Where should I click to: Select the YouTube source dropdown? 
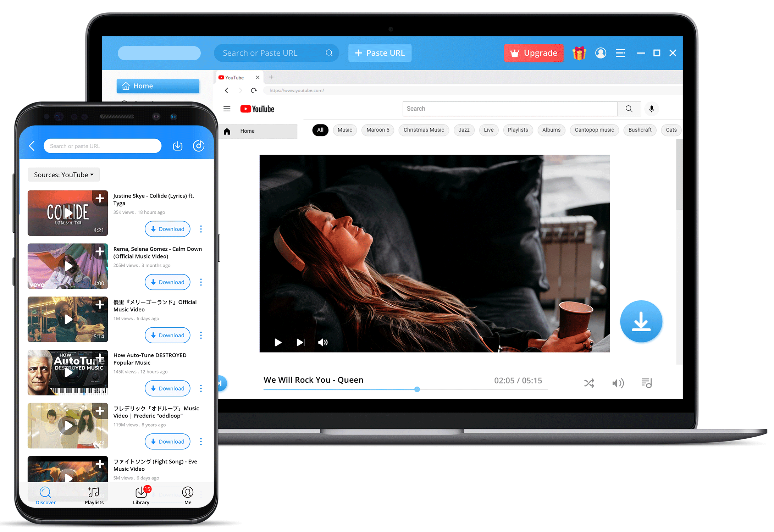click(65, 174)
